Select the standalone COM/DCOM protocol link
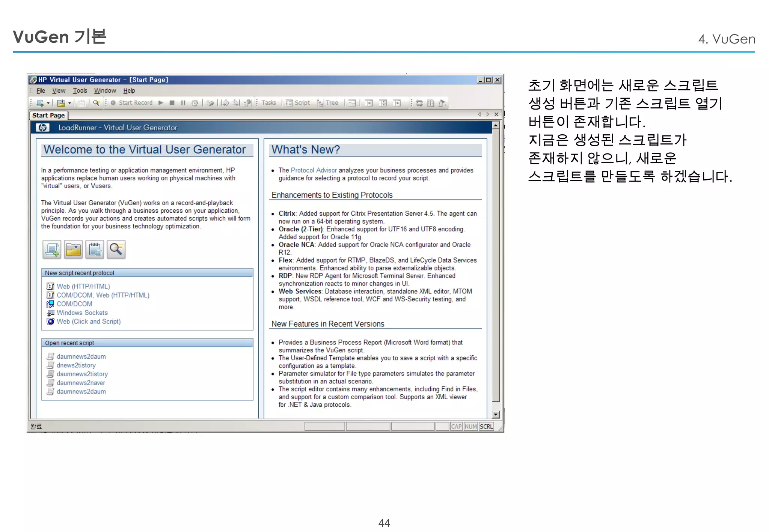This screenshot has height=532, width=769. (74, 304)
